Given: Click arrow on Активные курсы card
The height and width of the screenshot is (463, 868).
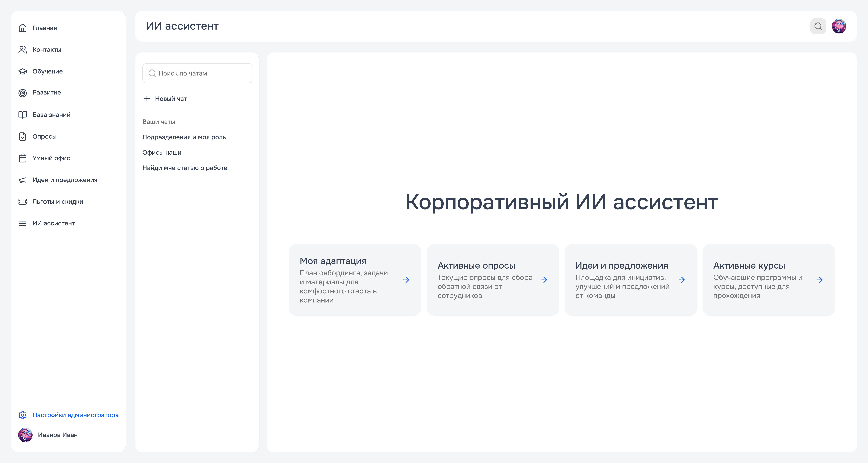Looking at the screenshot, I should (x=819, y=280).
